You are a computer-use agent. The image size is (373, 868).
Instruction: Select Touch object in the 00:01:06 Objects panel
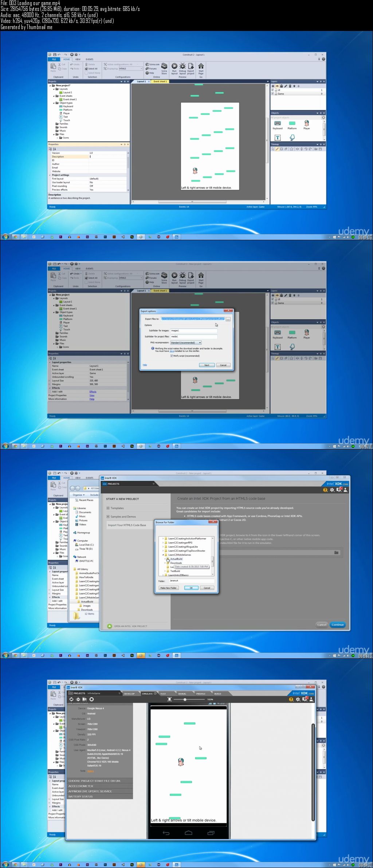point(292,138)
